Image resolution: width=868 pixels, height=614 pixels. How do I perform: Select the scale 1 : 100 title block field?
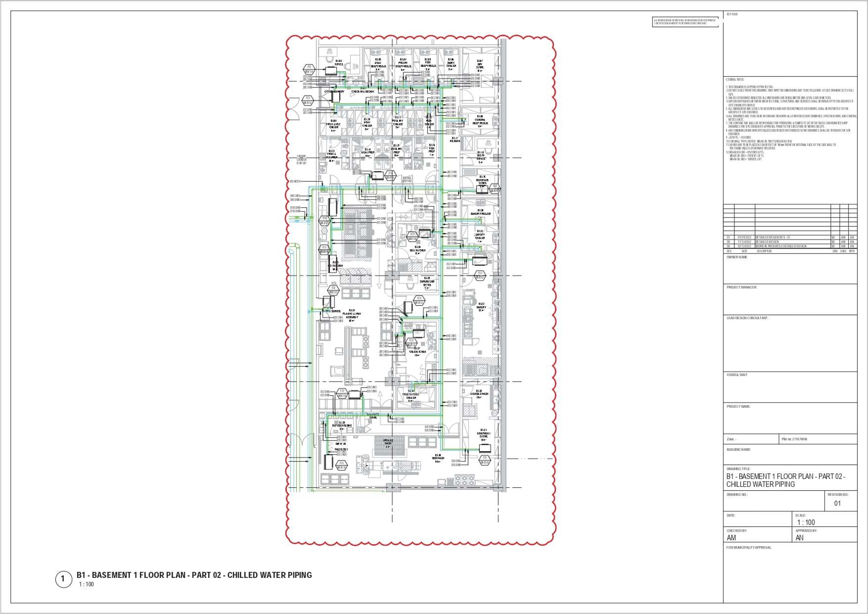[806, 522]
